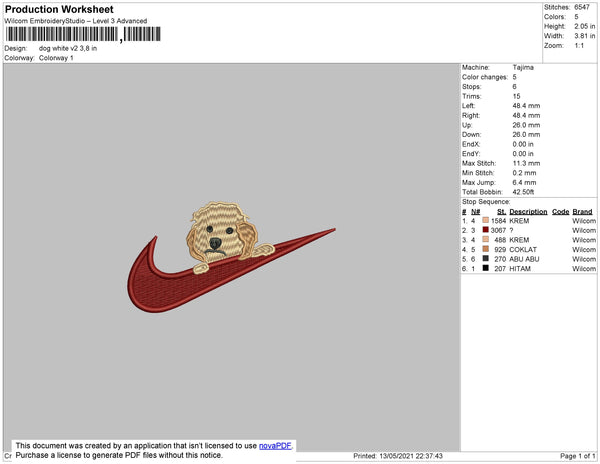The width and height of the screenshot is (600, 464).
Task: Click the Max Jump value 6.4 mm
Action: click(x=524, y=182)
